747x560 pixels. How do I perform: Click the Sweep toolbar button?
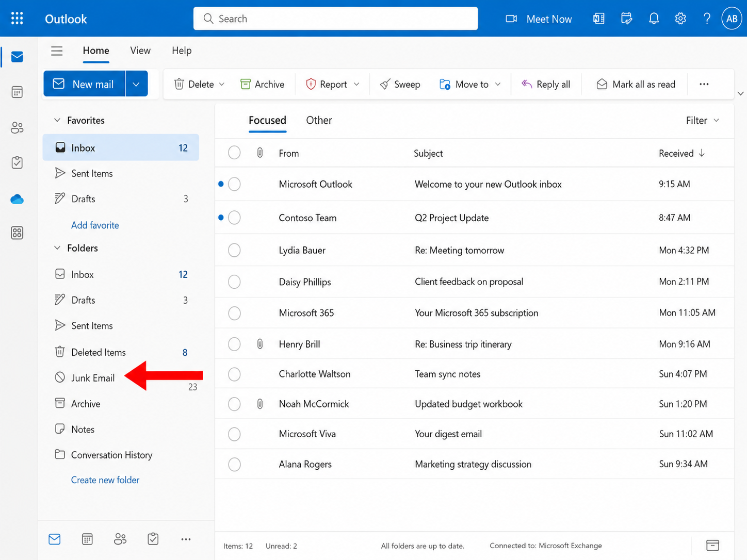tap(400, 84)
